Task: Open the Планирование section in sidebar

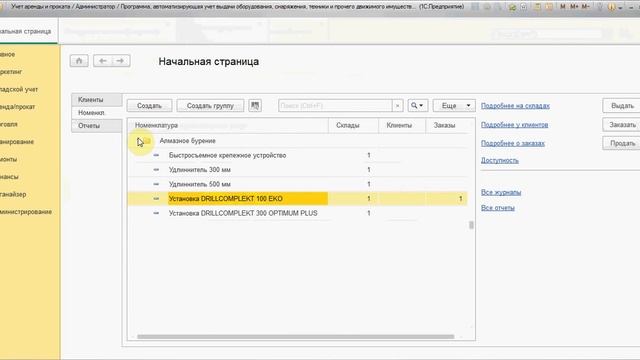Action: 17,142
